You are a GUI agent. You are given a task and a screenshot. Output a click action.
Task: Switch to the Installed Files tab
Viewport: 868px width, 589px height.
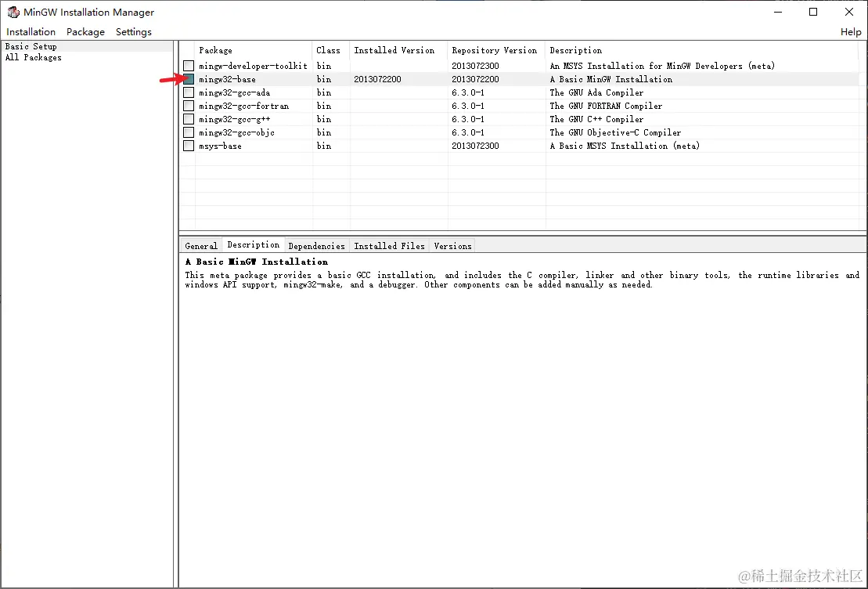[389, 245]
